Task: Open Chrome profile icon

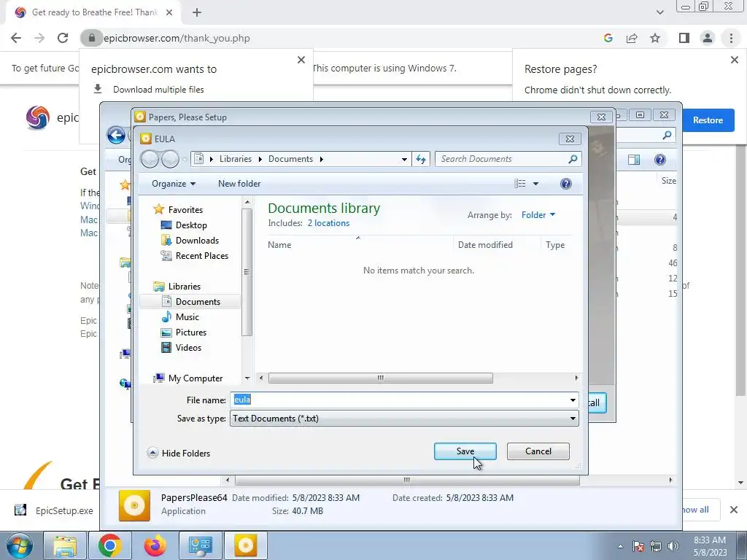Action: [x=708, y=38]
